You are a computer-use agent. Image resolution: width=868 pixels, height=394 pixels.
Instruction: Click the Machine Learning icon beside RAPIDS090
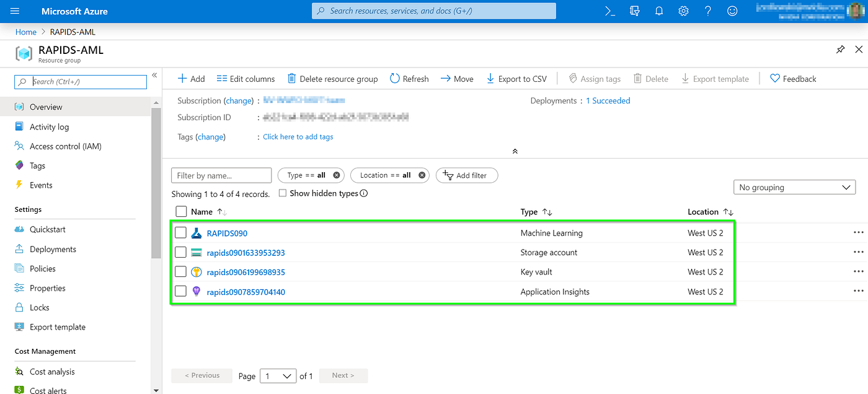[x=197, y=233]
